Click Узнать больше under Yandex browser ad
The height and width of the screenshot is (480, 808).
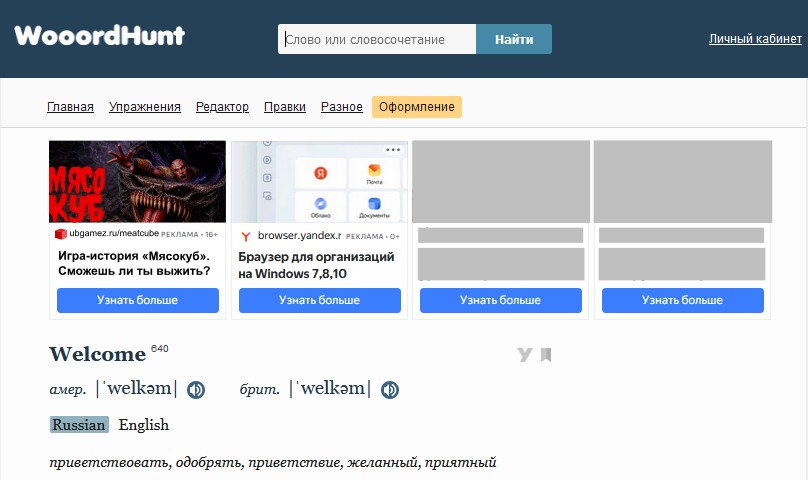click(x=319, y=300)
